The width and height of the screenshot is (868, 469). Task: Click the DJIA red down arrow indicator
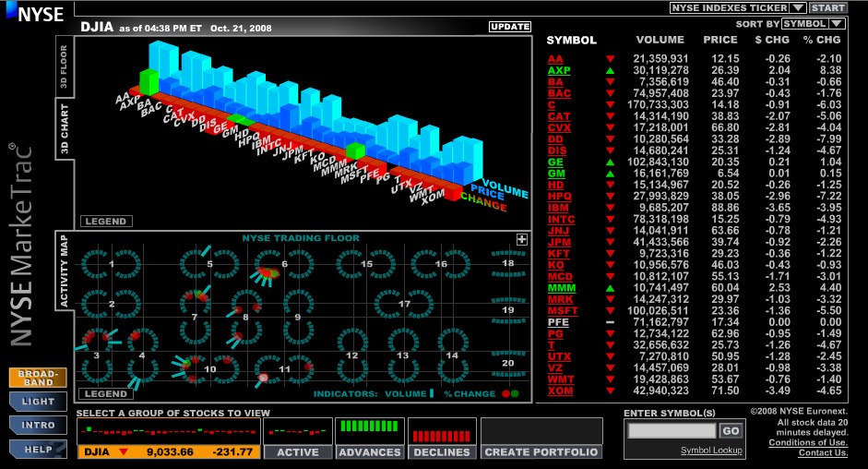[x=124, y=452]
